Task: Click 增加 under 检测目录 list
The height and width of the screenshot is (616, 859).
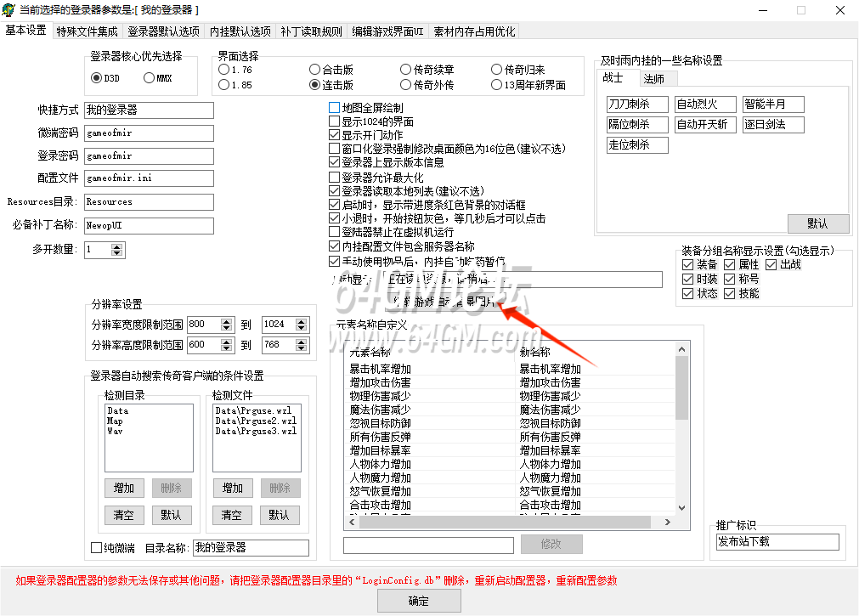Action: [124, 488]
